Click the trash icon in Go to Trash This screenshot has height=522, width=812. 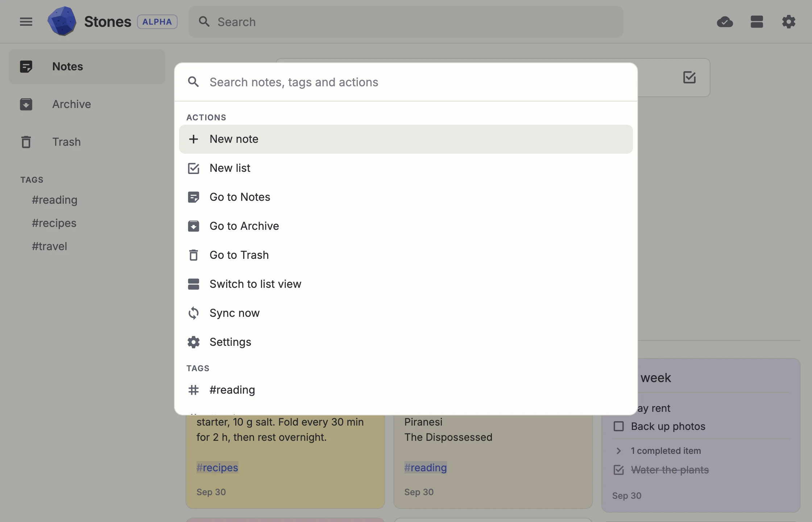tap(194, 255)
